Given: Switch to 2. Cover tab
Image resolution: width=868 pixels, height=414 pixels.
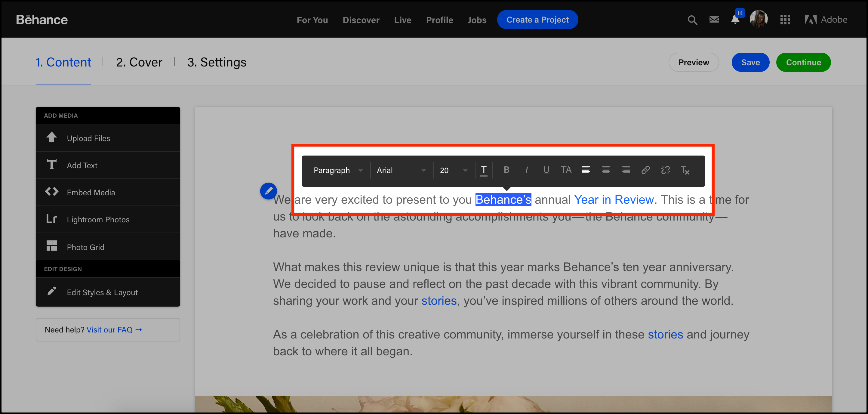Looking at the screenshot, I should coord(139,62).
